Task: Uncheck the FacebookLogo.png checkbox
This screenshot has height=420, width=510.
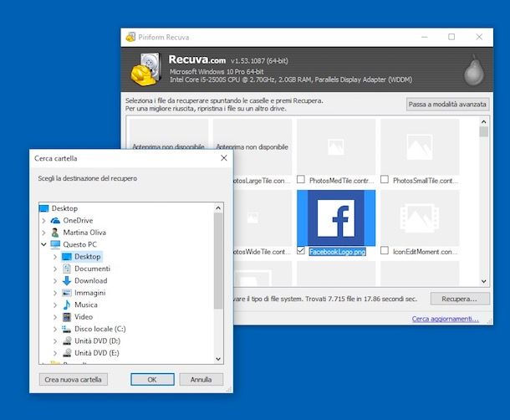Action: tap(301, 251)
